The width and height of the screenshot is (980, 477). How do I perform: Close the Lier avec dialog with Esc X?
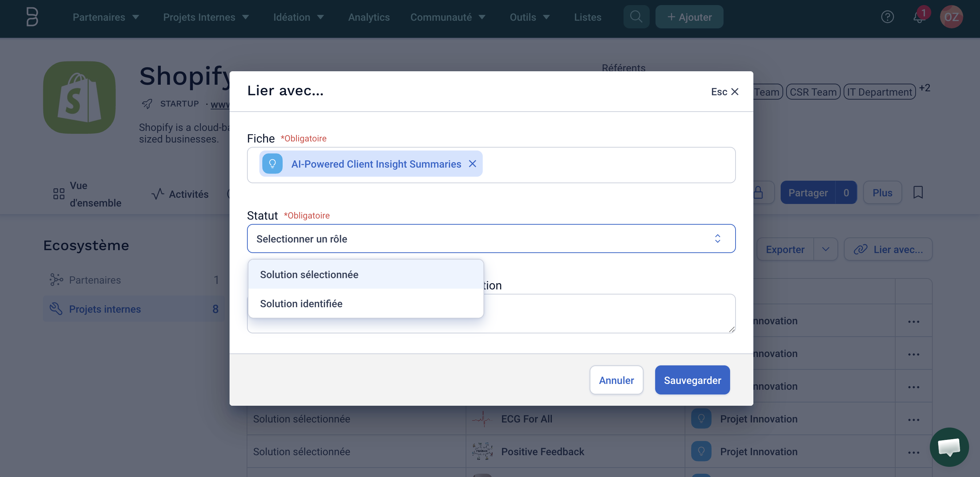pyautogui.click(x=725, y=92)
